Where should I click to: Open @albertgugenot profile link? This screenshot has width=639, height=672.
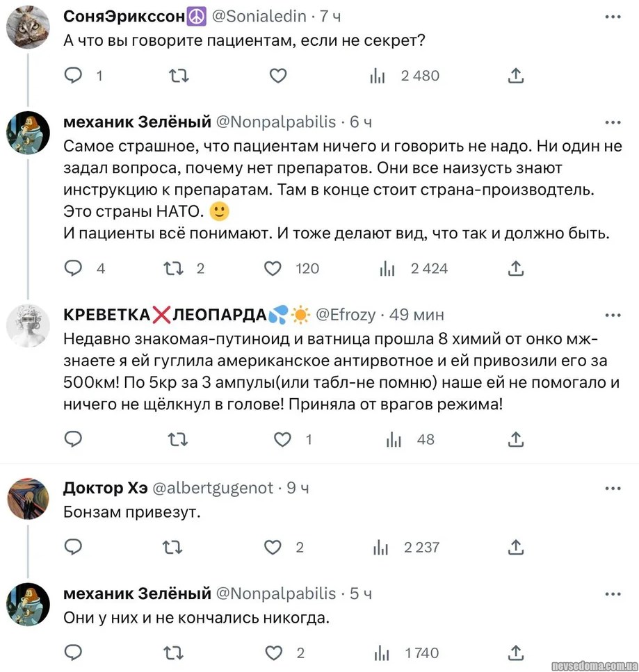click(x=212, y=489)
